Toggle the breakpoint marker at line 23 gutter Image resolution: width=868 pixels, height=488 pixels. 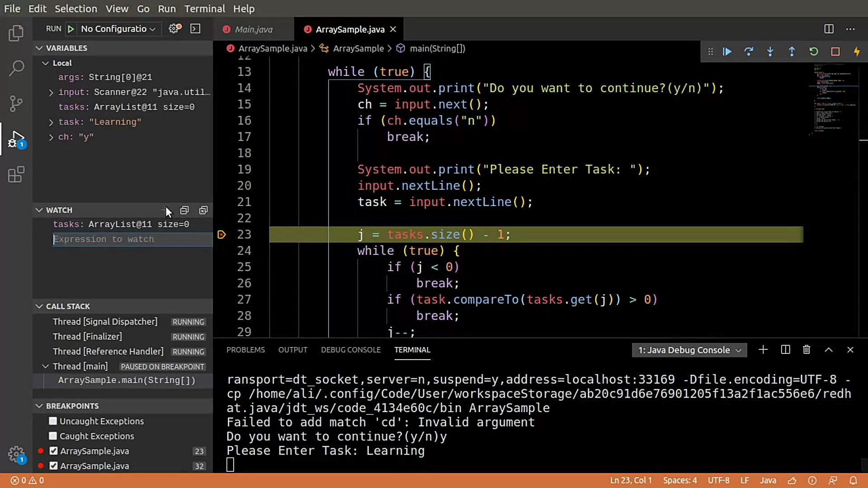click(x=222, y=235)
